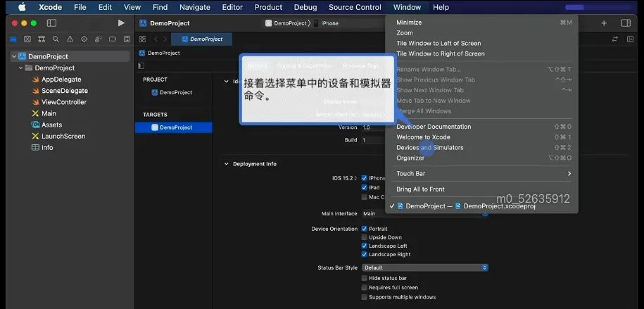This screenshot has width=644, height=309.
Task: Click the editor grid related-items icon
Action: click(x=142, y=39)
